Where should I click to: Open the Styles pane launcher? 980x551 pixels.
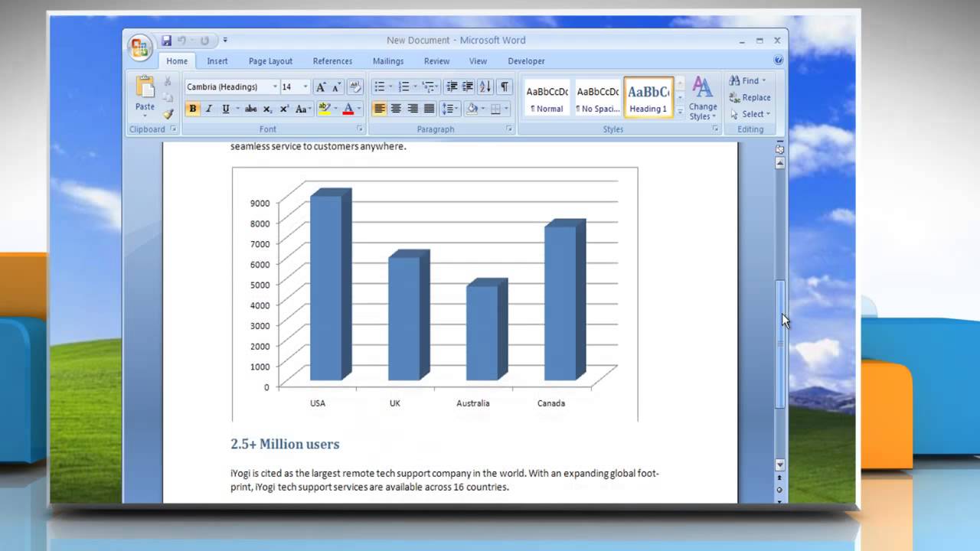click(x=716, y=129)
